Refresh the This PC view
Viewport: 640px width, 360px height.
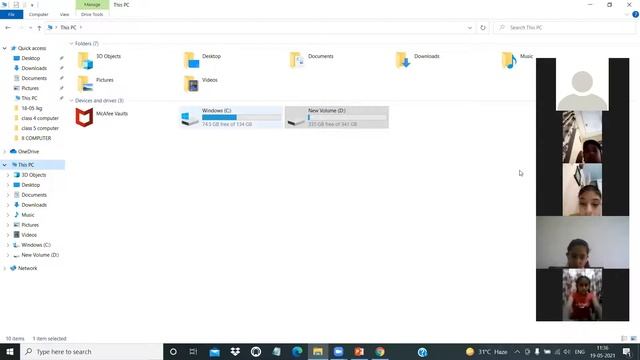(x=483, y=28)
